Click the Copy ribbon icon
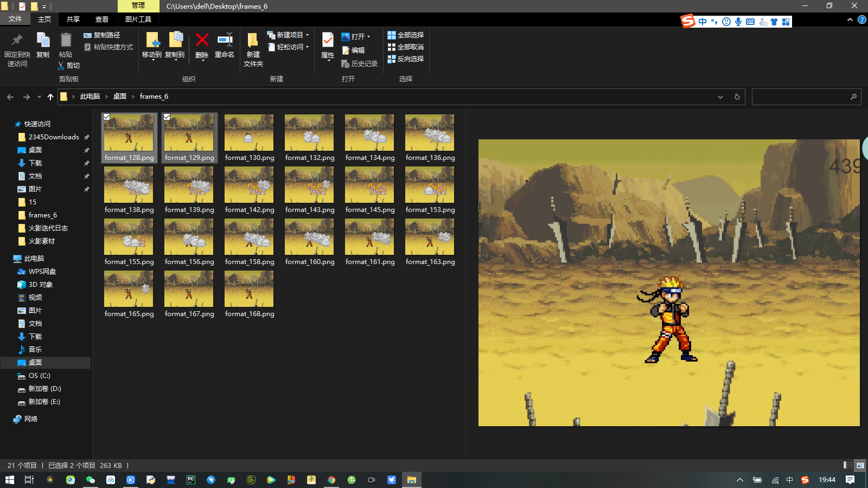 tap(43, 41)
